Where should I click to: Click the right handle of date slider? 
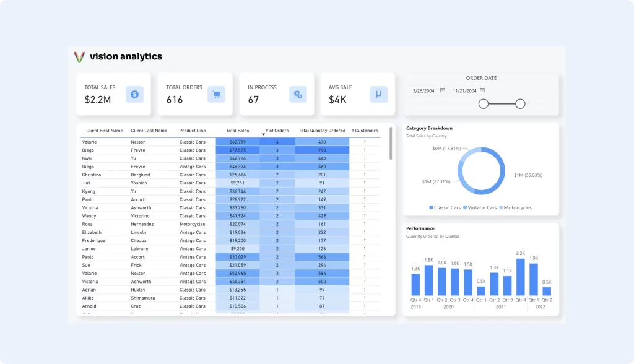(x=520, y=104)
